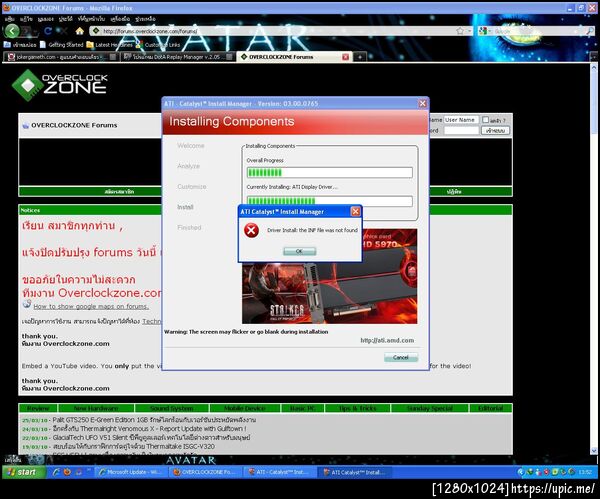This screenshot has height=499, width=600.
Task: Close the OVERCLOCKZONE Forums tab
Action: pyautogui.click(x=345, y=57)
